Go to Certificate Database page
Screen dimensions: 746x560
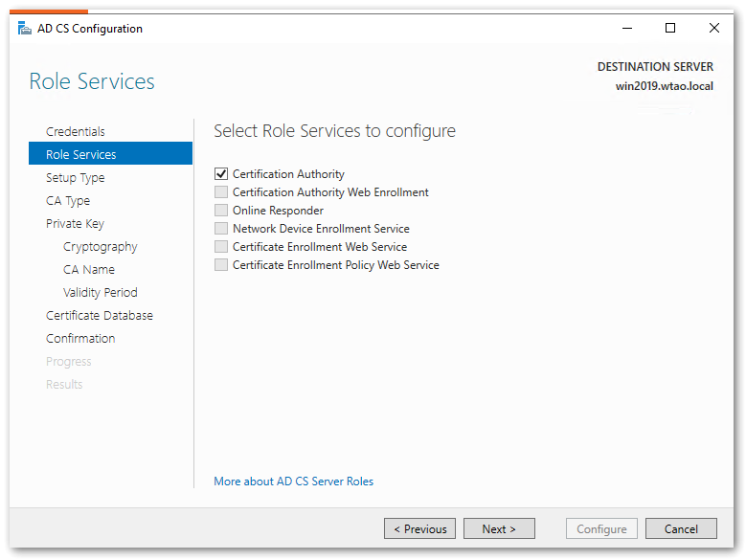pos(100,315)
